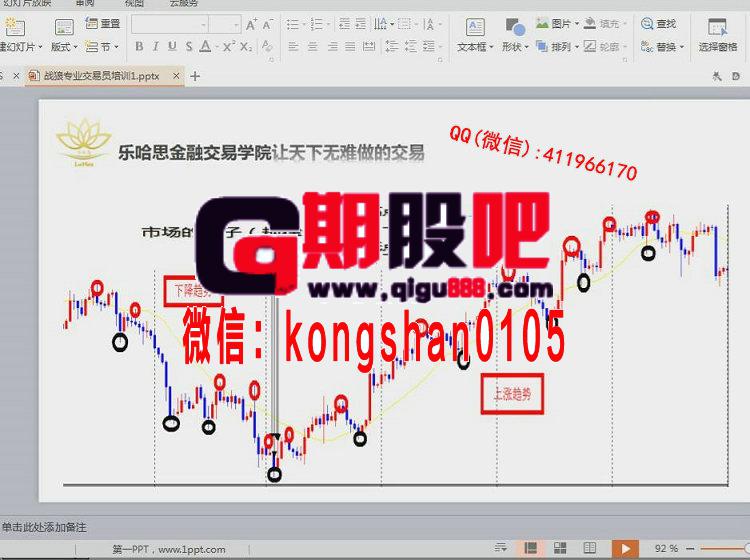Open the 选择窗格 selection pane

(717, 34)
